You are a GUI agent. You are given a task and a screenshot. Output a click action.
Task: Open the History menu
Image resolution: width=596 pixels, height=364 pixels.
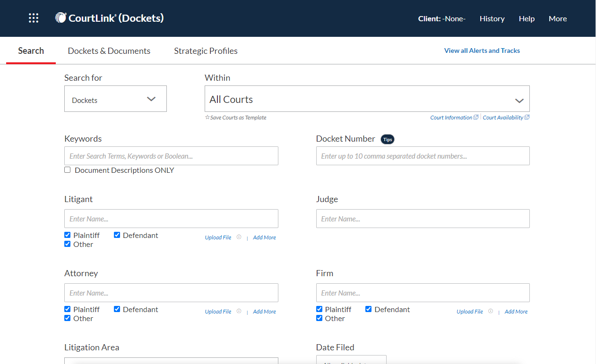pos(492,18)
